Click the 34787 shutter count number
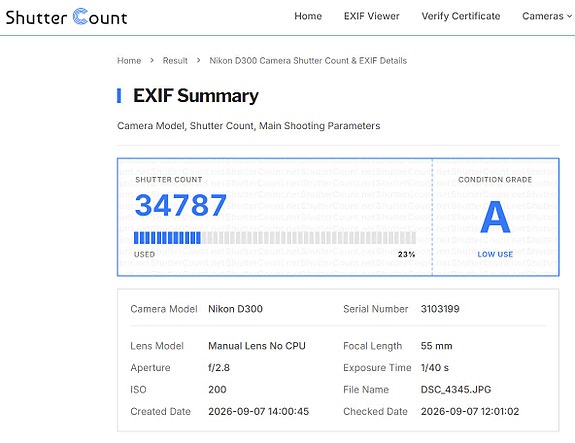The image size is (575, 443). tap(181, 205)
